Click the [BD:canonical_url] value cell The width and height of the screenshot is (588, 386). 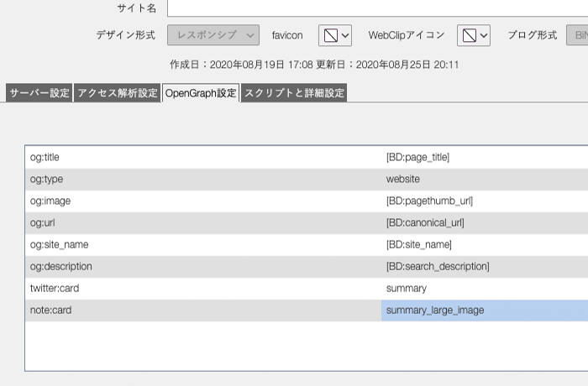pos(485,223)
